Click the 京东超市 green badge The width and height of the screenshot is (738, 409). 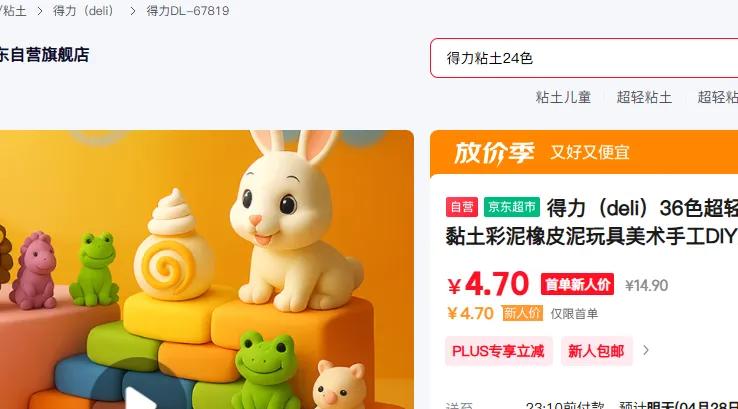click(512, 207)
